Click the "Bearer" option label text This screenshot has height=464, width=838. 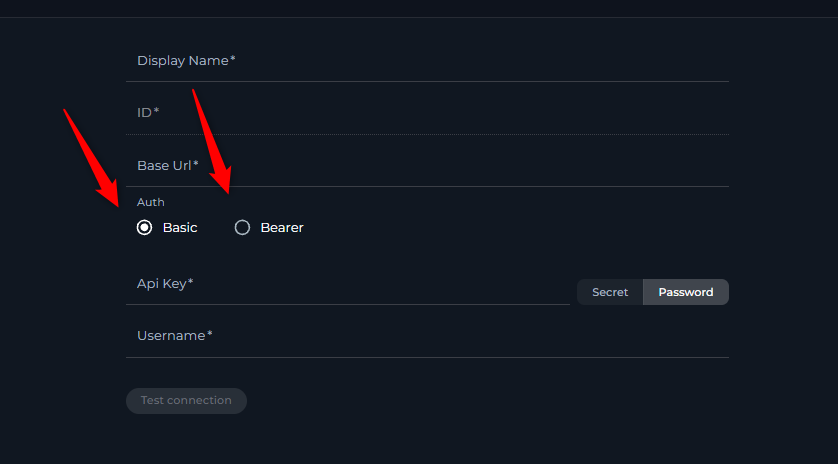coord(282,228)
